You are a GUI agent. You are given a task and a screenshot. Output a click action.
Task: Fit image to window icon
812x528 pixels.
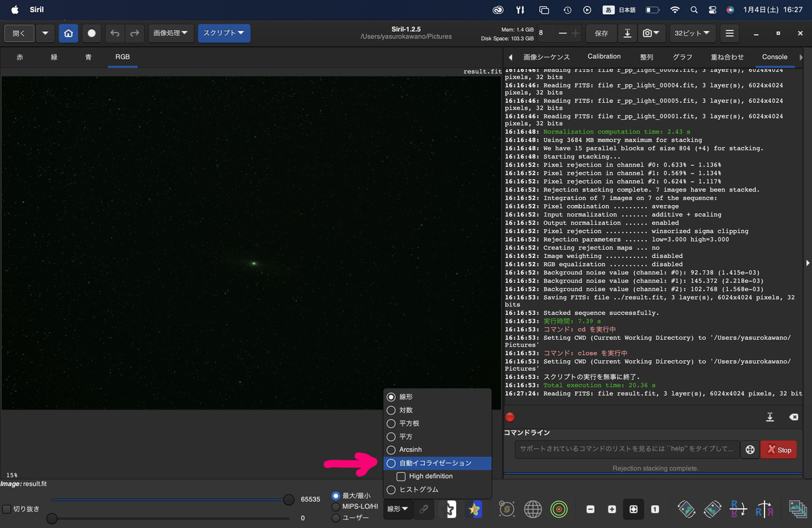(x=633, y=509)
